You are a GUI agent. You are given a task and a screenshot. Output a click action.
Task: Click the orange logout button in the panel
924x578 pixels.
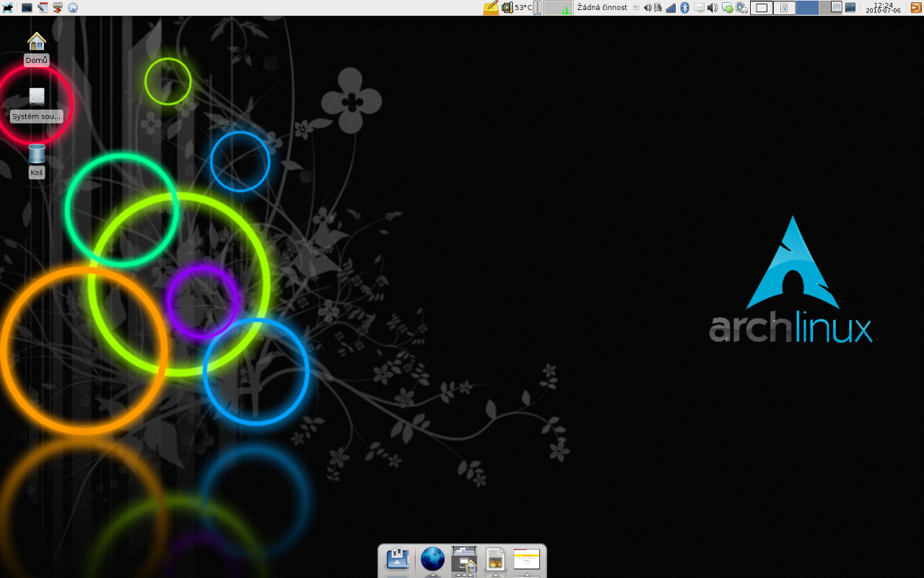coord(915,7)
